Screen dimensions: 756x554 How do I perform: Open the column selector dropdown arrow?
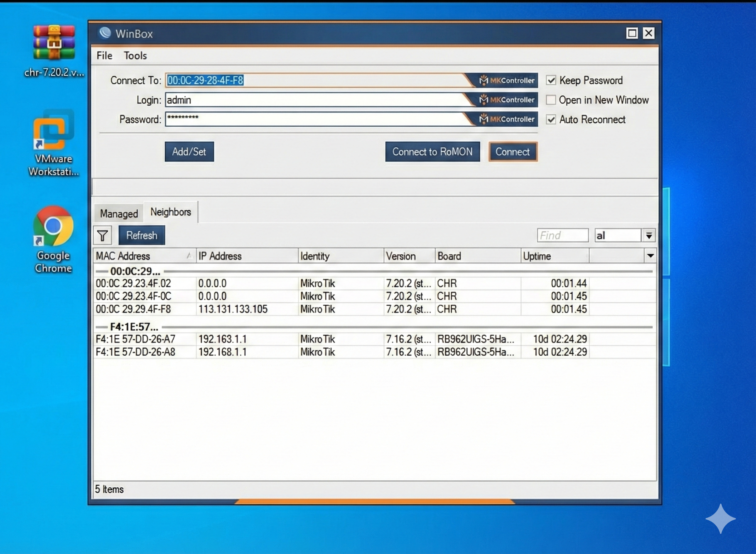pyautogui.click(x=650, y=256)
